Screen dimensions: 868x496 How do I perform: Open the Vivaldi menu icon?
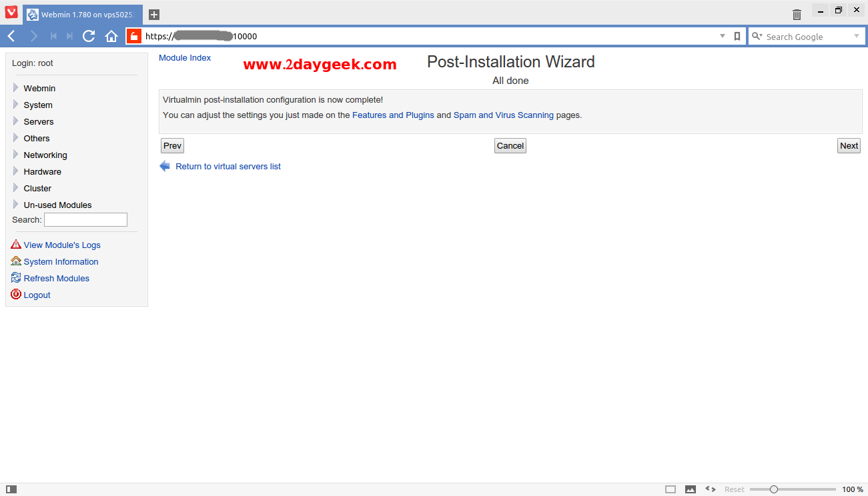(11, 12)
